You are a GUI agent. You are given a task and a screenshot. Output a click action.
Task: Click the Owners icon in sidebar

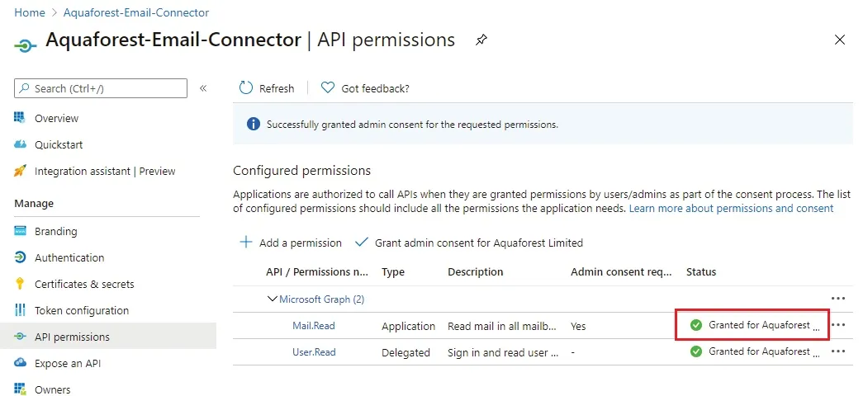point(20,389)
